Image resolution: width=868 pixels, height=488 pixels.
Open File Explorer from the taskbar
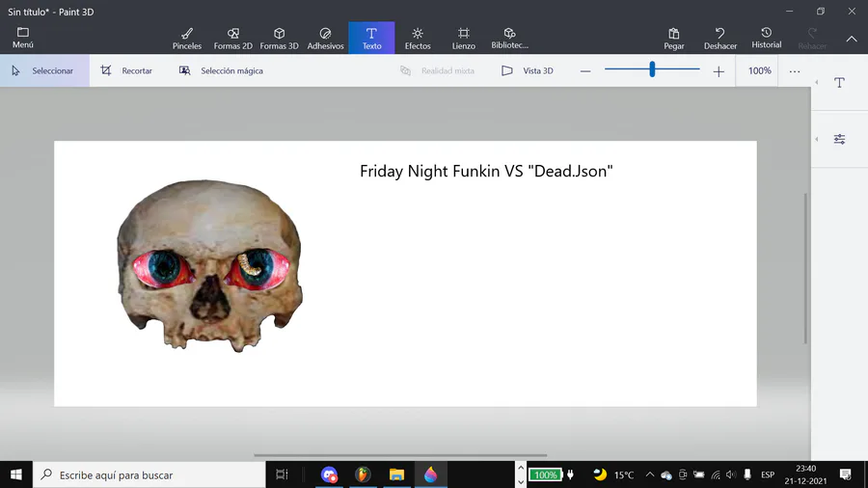pyautogui.click(x=396, y=474)
